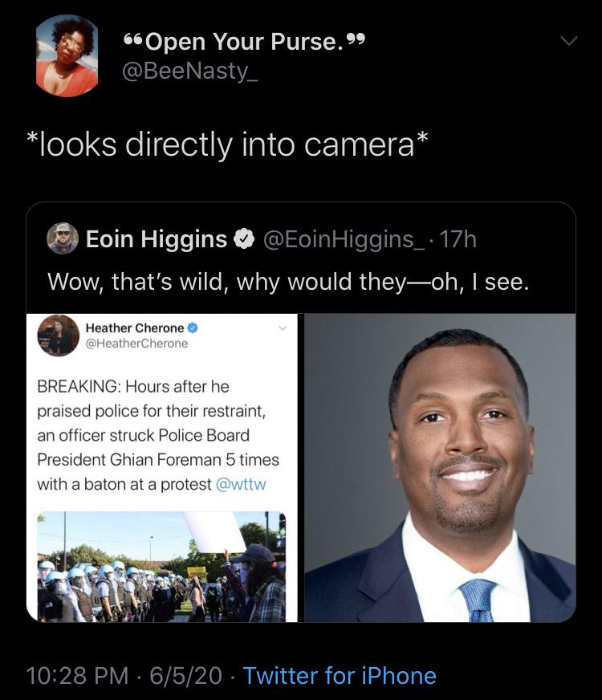Open the "Twitter for iPhone" source link
602x700 pixels.
[340, 675]
